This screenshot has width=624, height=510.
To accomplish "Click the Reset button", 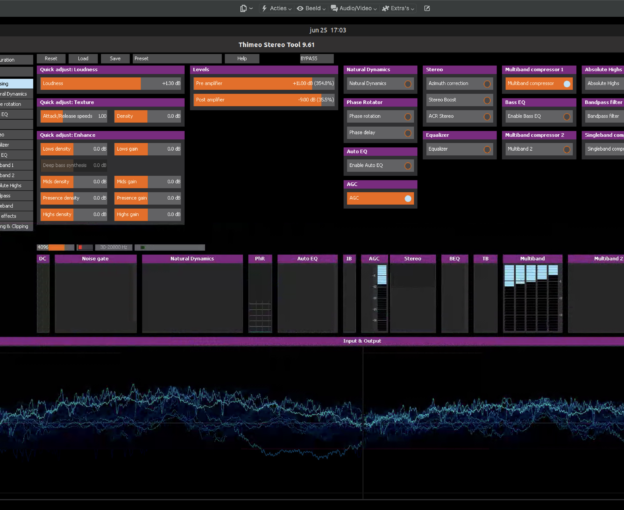I will click(x=51, y=58).
